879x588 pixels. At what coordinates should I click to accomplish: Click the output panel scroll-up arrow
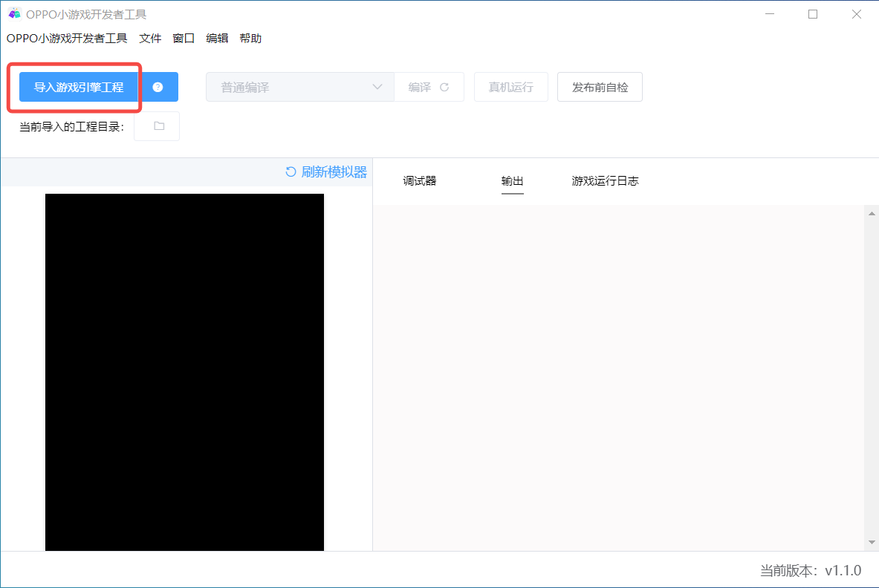tap(872, 214)
